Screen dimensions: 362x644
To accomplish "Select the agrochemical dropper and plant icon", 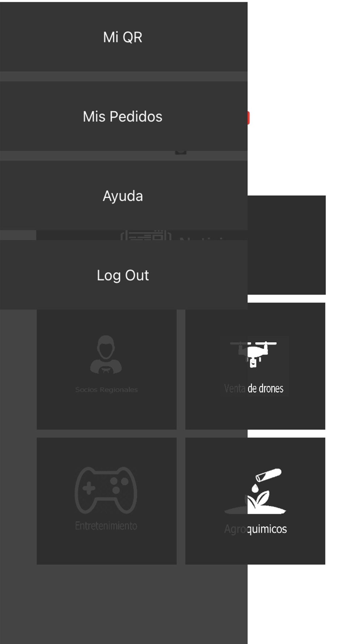I will (255, 492).
